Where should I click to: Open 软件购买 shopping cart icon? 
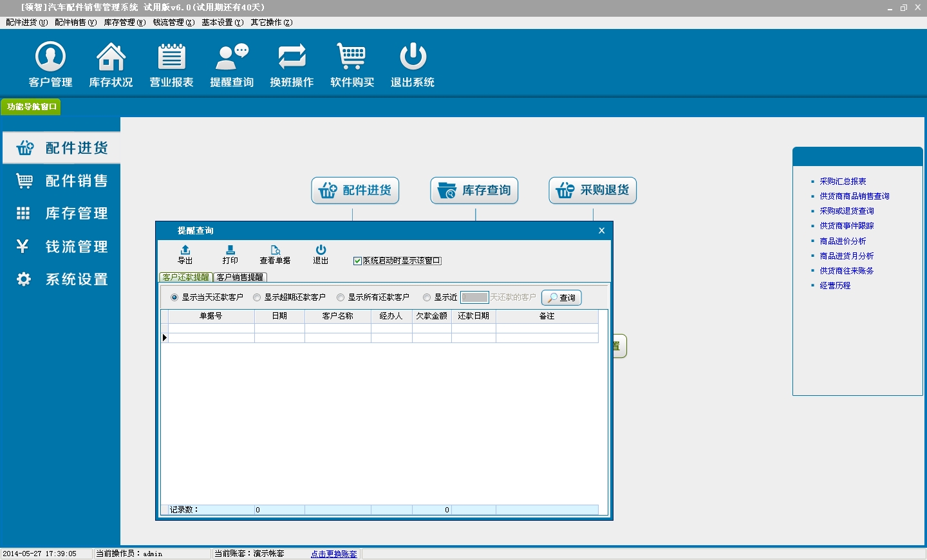click(x=352, y=64)
